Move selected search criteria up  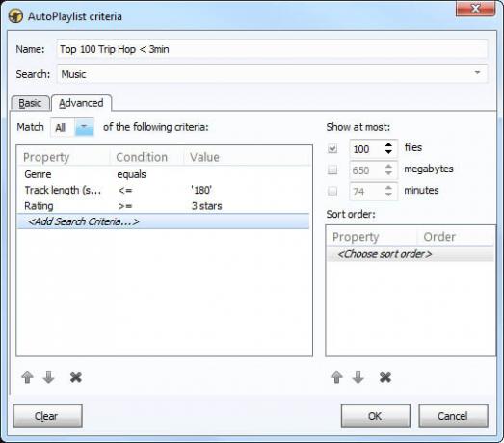pos(27,378)
